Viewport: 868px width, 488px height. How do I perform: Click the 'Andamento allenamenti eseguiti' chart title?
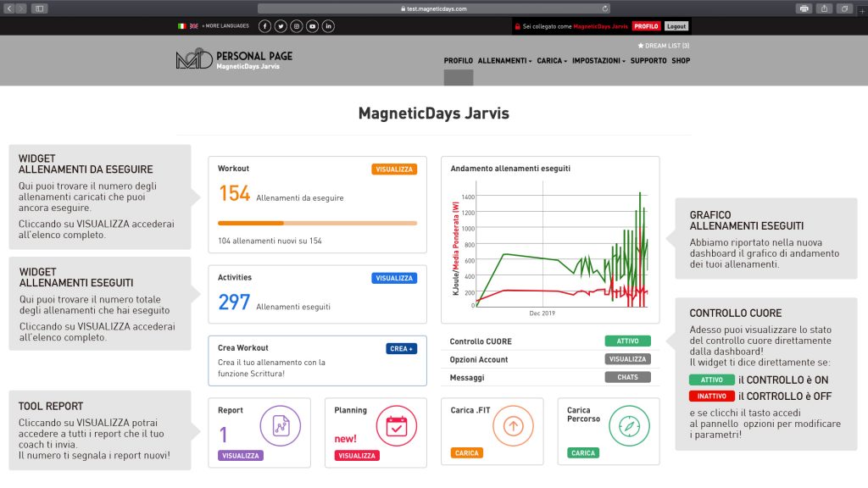click(510, 169)
